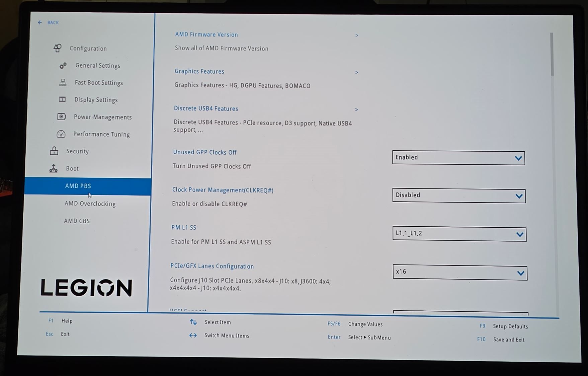Click 'Show all of AMD Firmware Version' description

point(222,48)
